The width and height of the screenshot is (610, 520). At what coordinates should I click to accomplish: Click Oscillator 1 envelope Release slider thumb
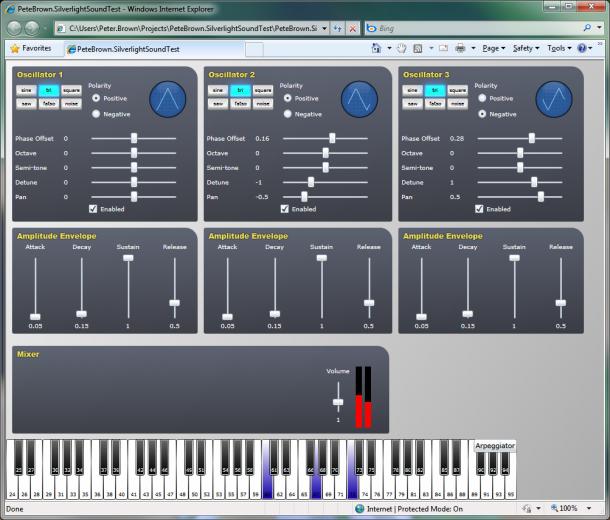pos(174,303)
